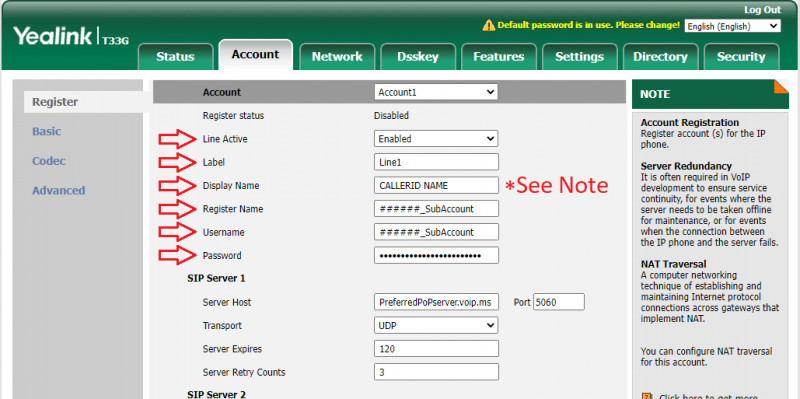This screenshot has width=800, height=399.
Task: Click the Server Retry Counts label
Action: [x=244, y=372]
